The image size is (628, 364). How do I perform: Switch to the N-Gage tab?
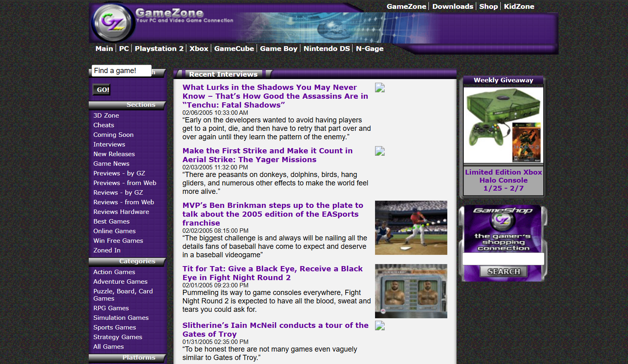pyautogui.click(x=369, y=49)
